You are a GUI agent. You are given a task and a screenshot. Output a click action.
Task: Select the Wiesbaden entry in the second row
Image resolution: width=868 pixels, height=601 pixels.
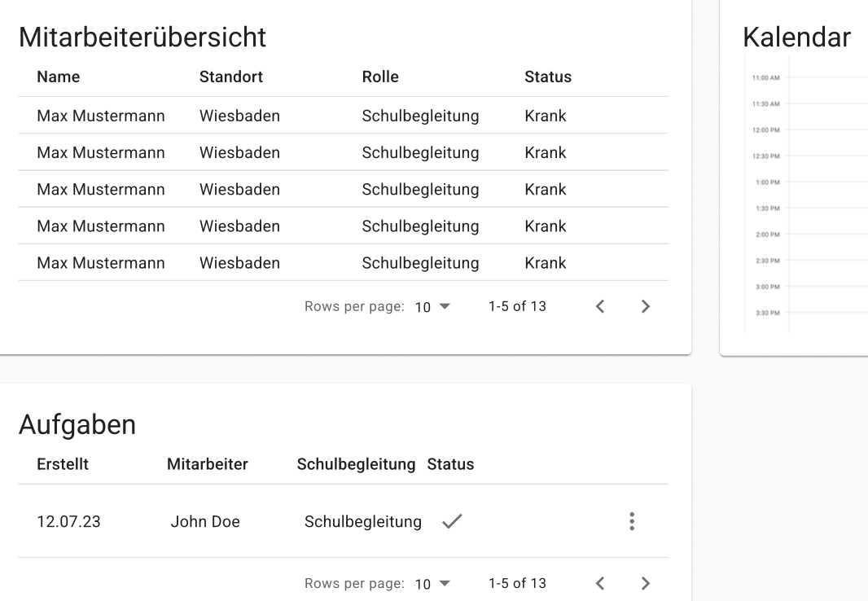tap(239, 152)
